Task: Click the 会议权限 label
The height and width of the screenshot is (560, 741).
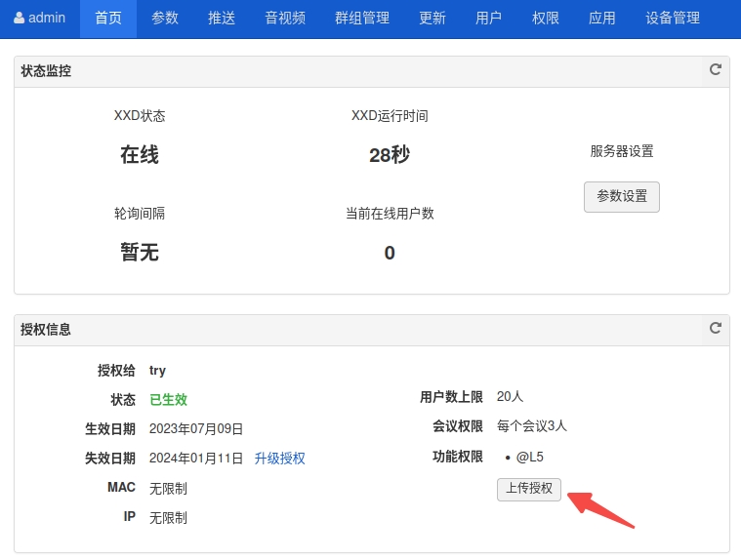Action: click(x=458, y=426)
